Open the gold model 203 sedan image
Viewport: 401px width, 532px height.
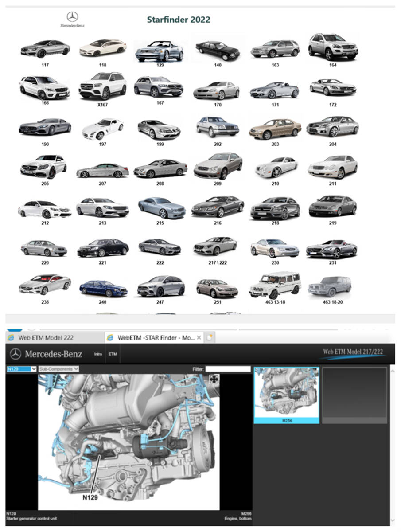coord(275,129)
